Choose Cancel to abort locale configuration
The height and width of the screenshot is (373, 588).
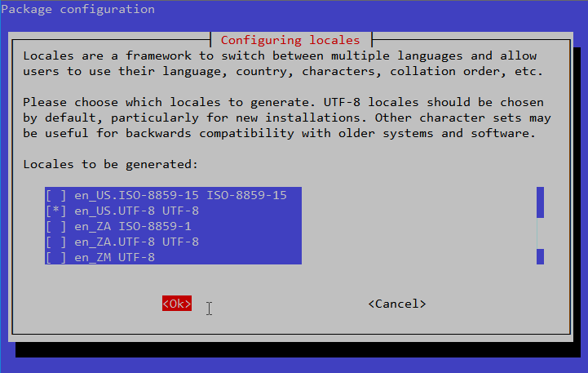click(x=397, y=304)
